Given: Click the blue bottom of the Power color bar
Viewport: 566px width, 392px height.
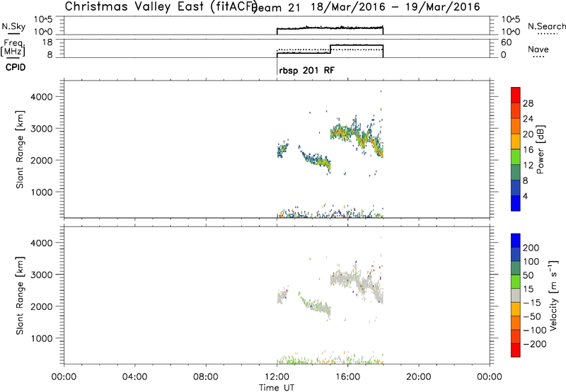Looking at the screenshot, I should 516,203.
